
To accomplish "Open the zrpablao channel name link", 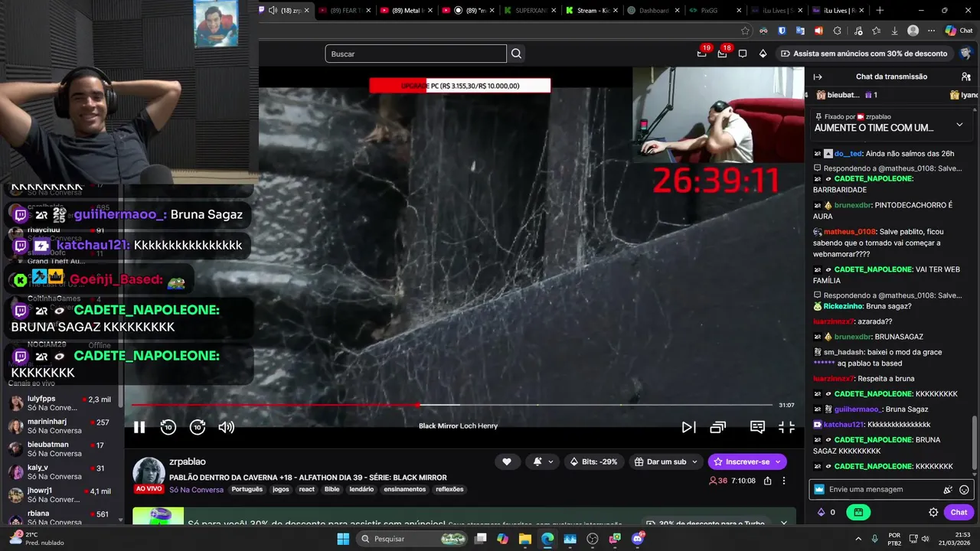I will point(188,461).
